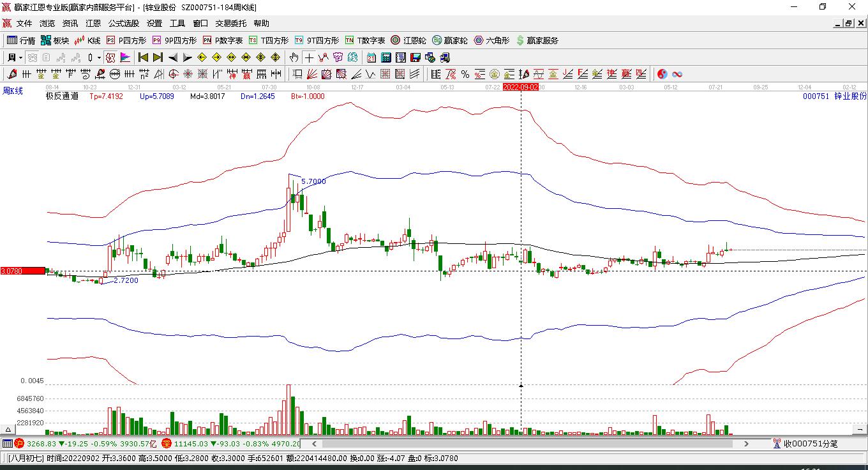Click the 沪 Shanghai index icon
The image size is (868, 470).
click(x=19, y=443)
